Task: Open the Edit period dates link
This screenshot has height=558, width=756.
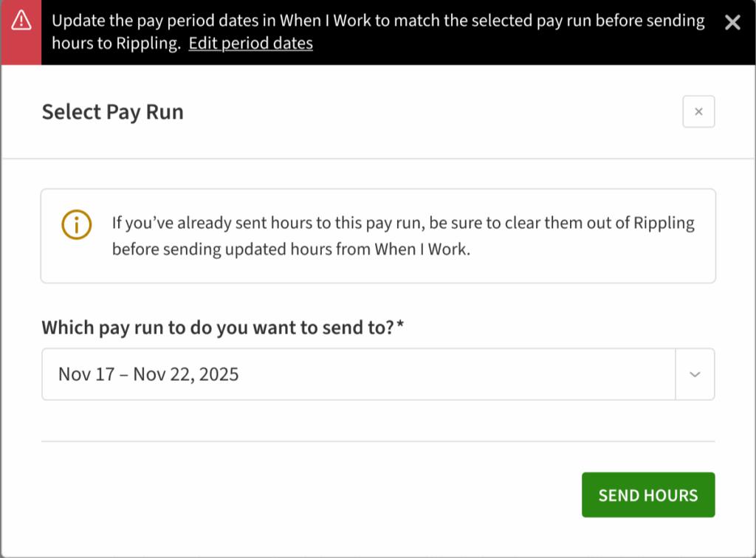Action: (x=250, y=43)
